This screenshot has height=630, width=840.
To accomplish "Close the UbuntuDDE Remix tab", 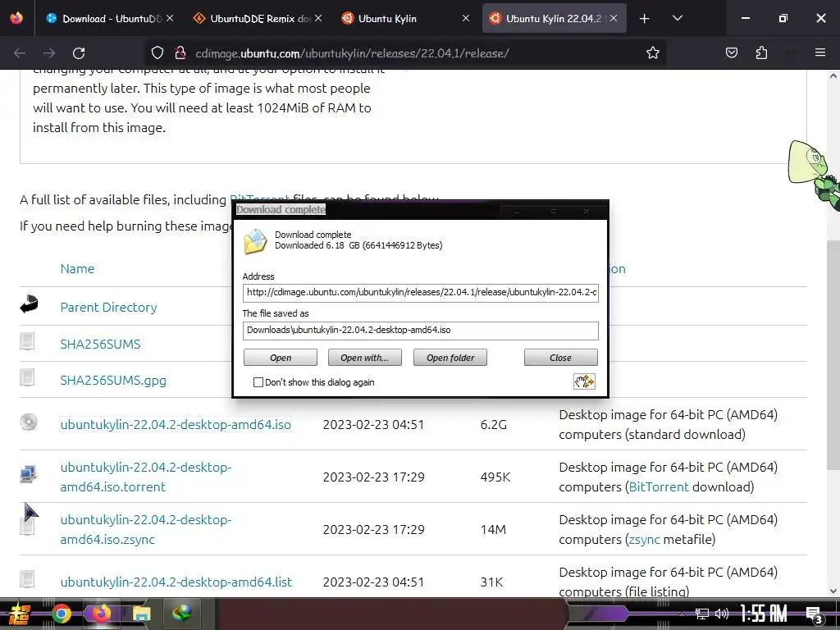I will [318, 18].
